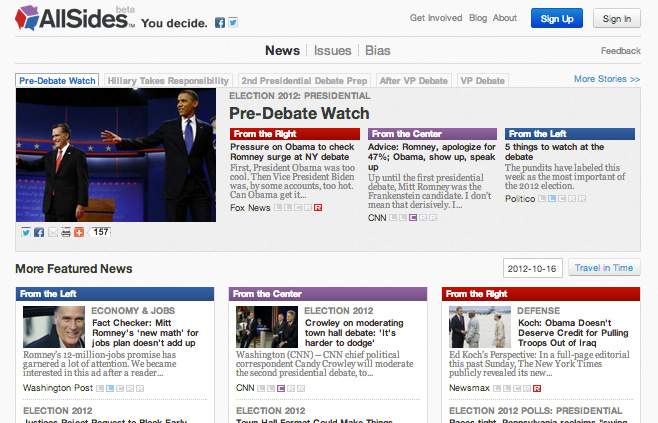
Task: Click the blue L bias rating beside Washington Post
Action: pos(110,389)
